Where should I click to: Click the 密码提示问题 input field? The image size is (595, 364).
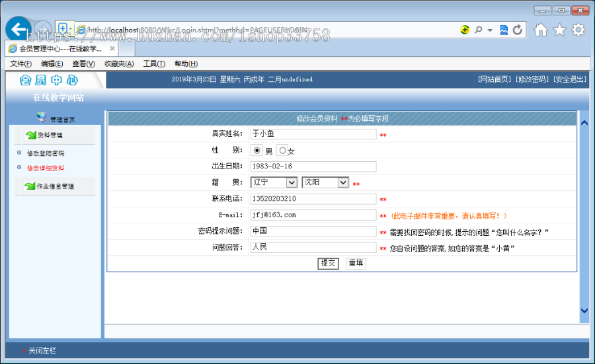[313, 231]
